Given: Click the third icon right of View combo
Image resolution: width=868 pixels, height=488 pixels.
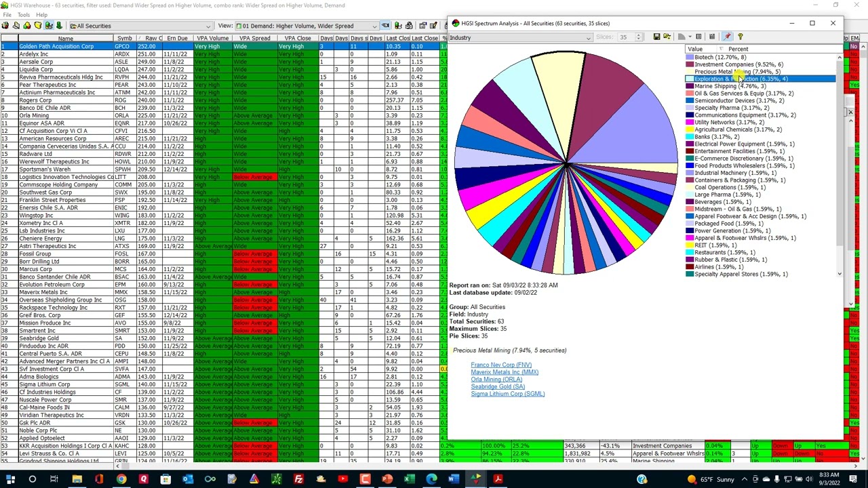Looking at the screenshot, I should pyautogui.click(x=409, y=26).
